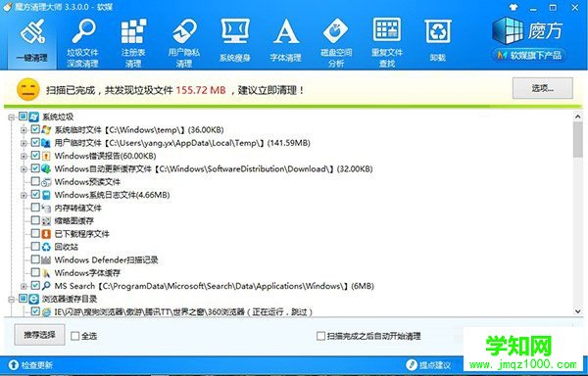Check the 回收站 checkbox

(35, 247)
